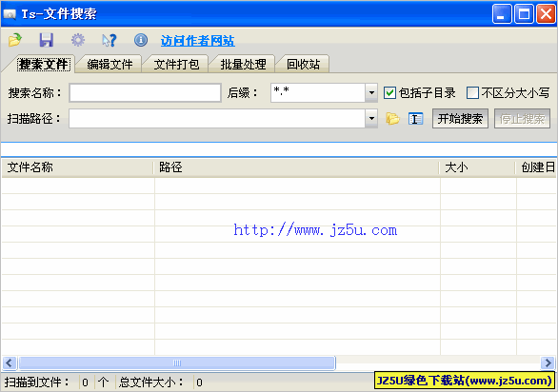This screenshot has height=392, width=558.
Task: Click the save floppy disk icon
Action: click(47, 40)
